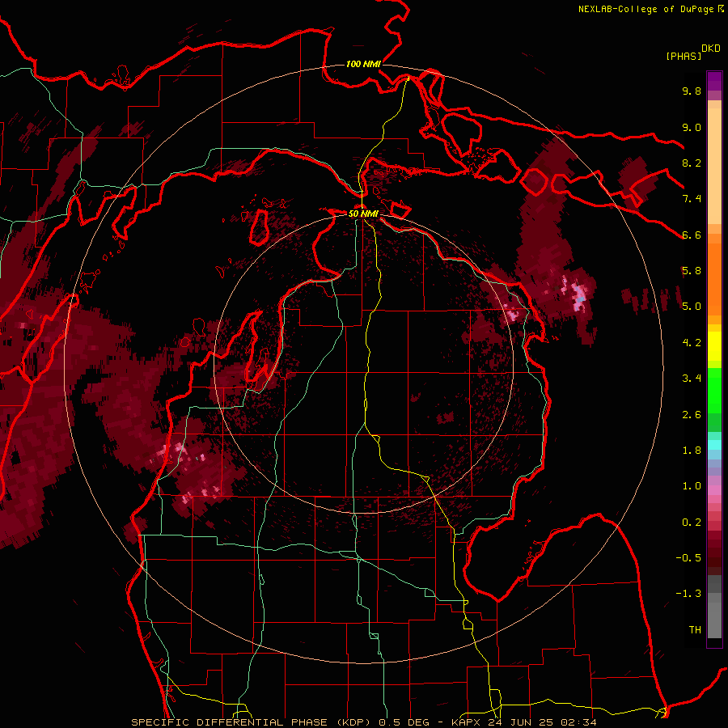The width and height of the screenshot is (728, 728).
Task: Click the yellow segment of the color bar
Action: pyautogui.click(x=714, y=346)
